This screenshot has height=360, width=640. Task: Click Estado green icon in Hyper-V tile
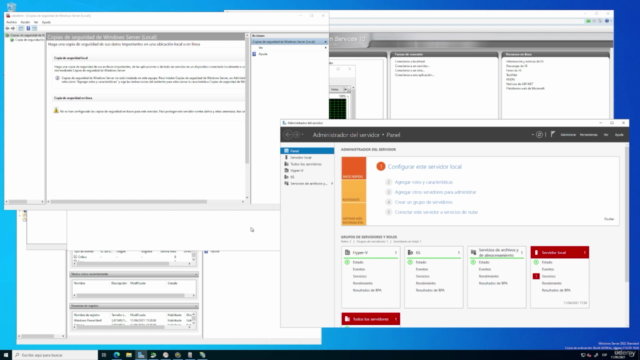(x=347, y=262)
